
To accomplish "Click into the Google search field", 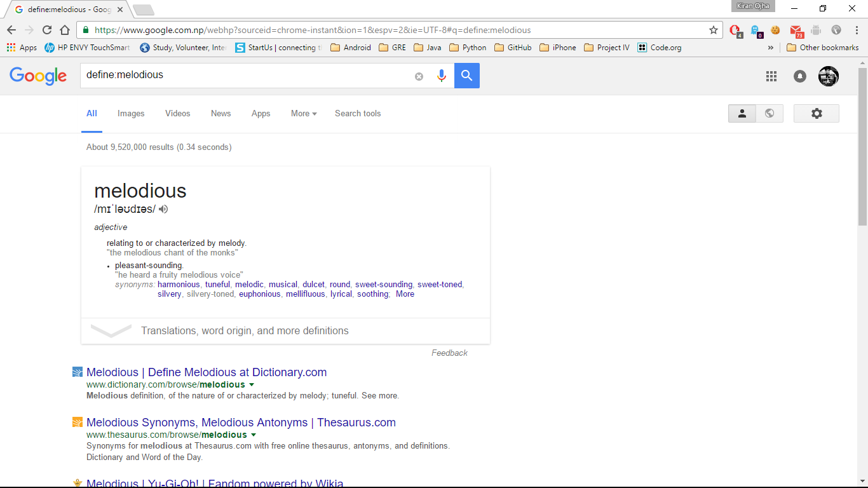I will tap(248, 75).
